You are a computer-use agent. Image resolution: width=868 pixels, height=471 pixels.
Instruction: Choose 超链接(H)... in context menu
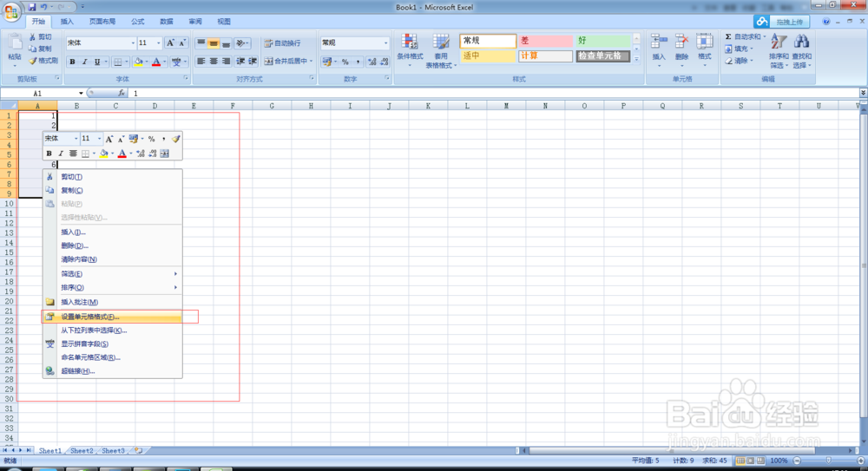click(112, 371)
